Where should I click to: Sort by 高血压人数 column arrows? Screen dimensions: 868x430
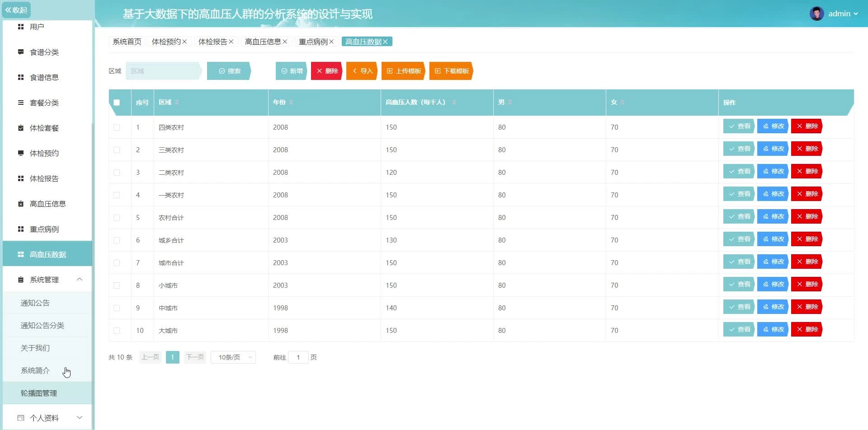454,103
